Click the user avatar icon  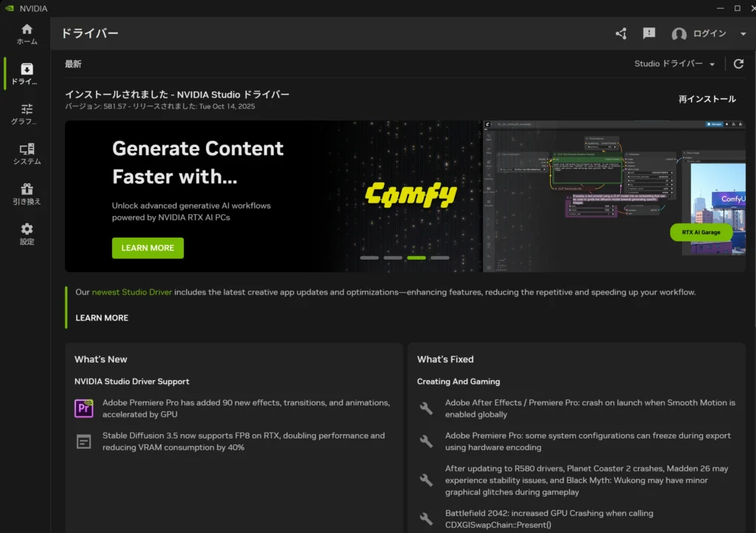pos(679,34)
